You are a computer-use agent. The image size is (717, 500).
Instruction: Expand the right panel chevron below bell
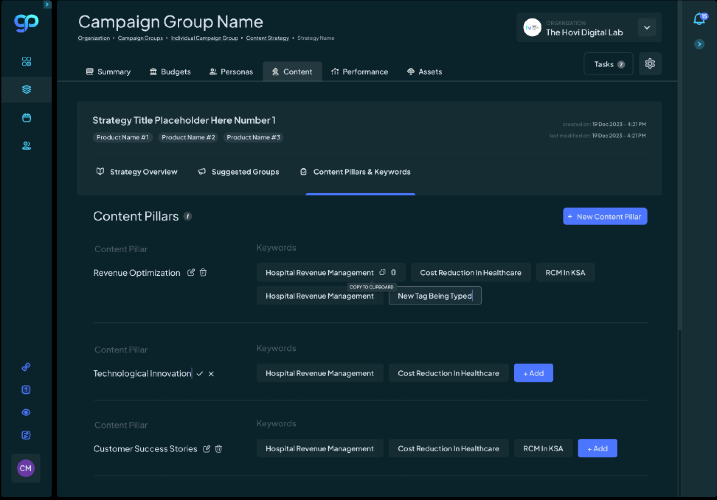pos(699,44)
